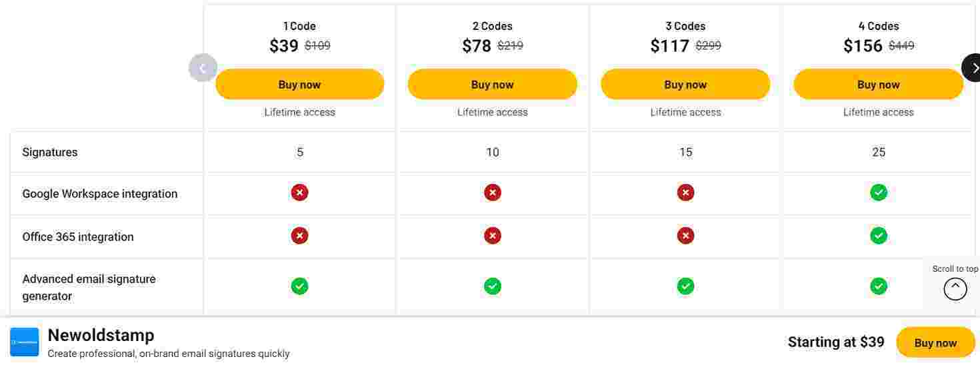The width and height of the screenshot is (980, 365).
Task: Click green check for Google Workspace, 4 Codes
Action: pos(878,192)
